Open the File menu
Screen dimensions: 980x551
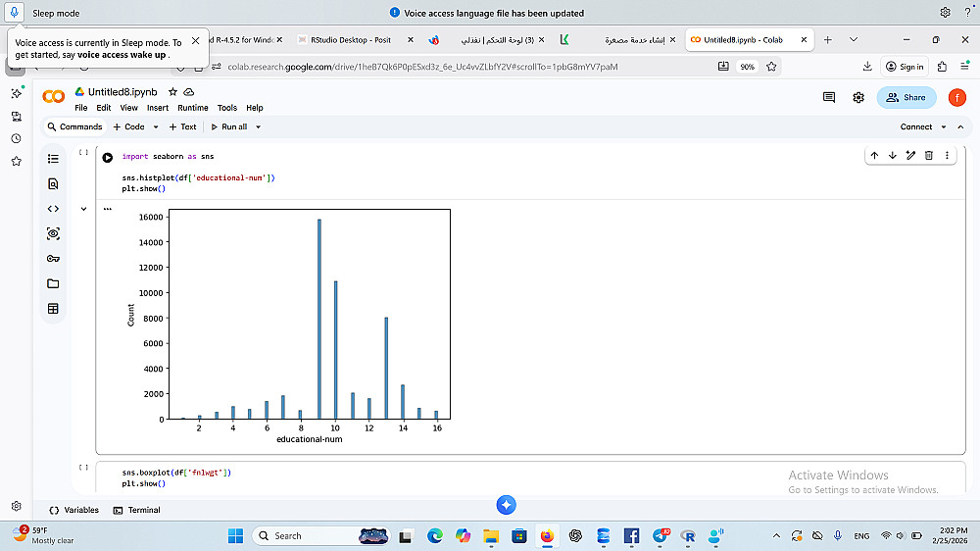(81, 108)
